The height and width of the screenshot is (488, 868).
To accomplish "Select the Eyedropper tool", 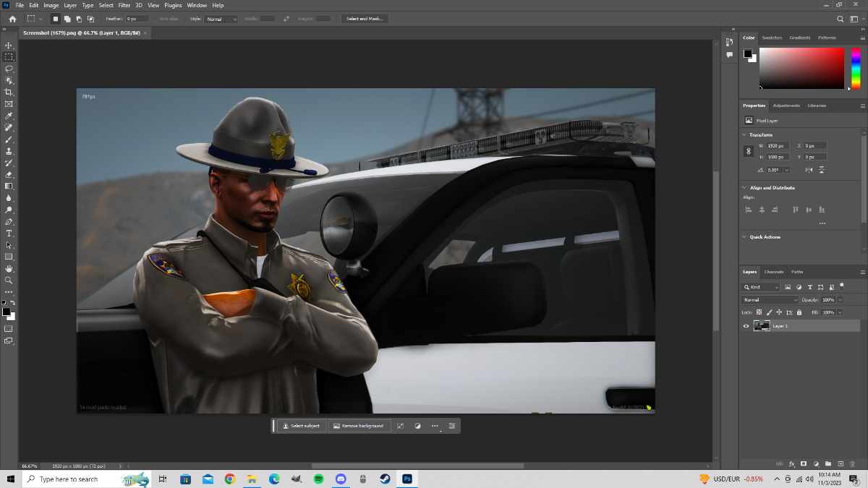I will pyautogui.click(x=9, y=116).
